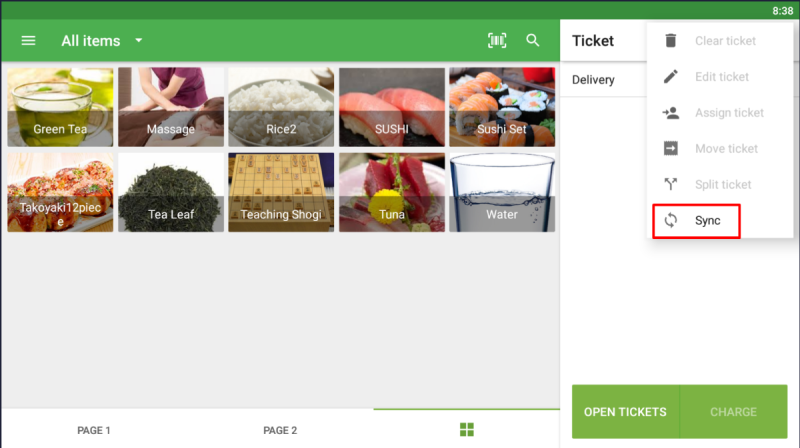
Task: Select the Teaching Shogi item tile
Action: pos(280,192)
